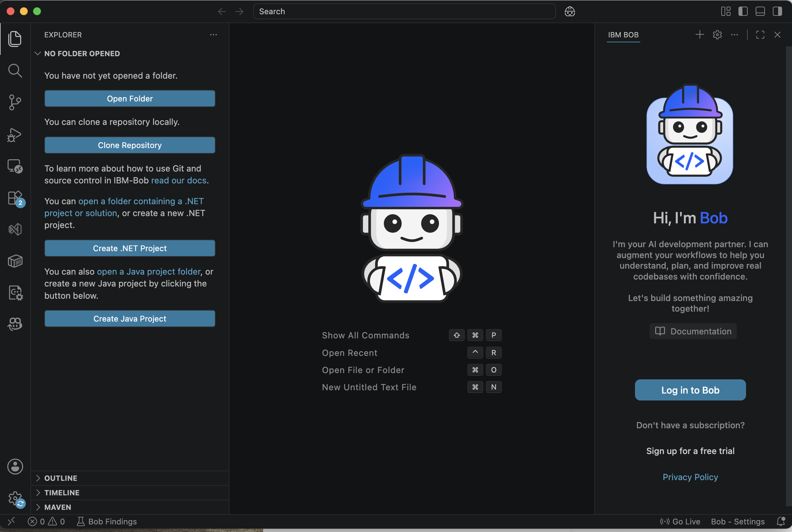Open the Run and Debug view
The width and height of the screenshot is (792, 532).
[x=15, y=135]
